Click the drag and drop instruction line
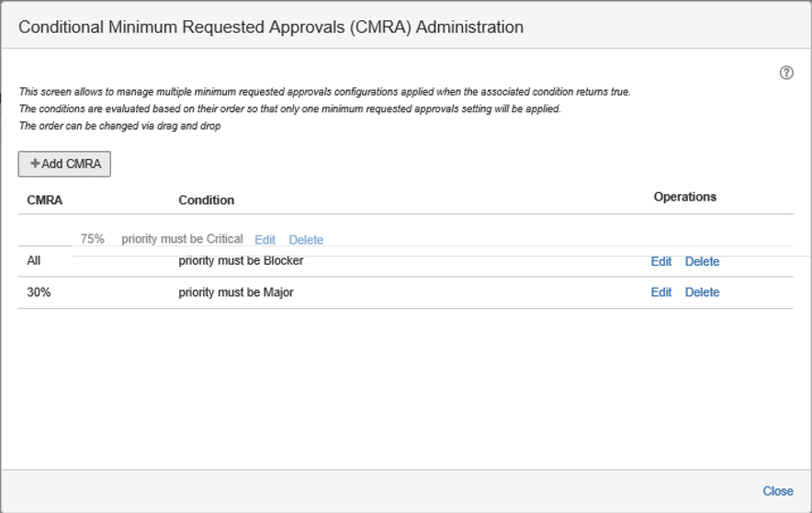The image size is (812, 513). click(x=119, y=126)
